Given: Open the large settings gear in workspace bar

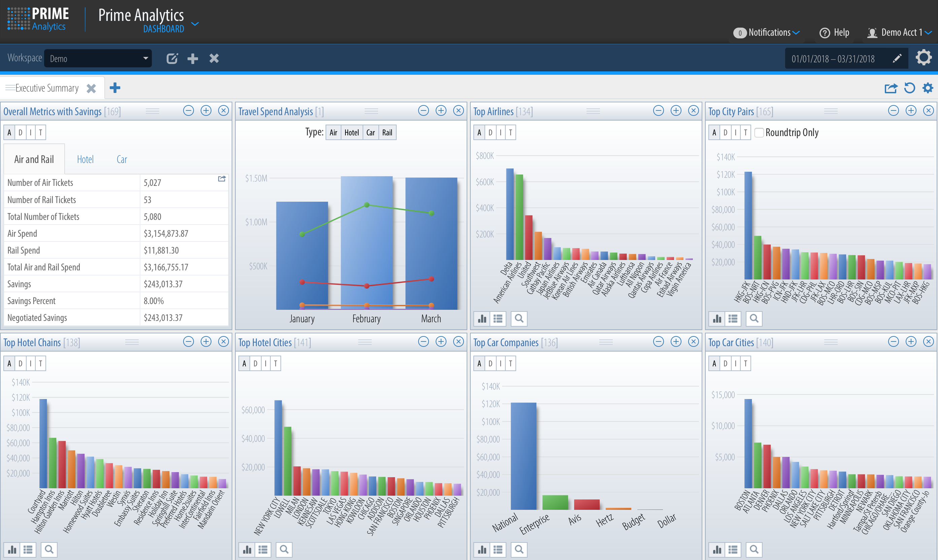Looking at the screenshot, I should (x=924, y=58).
